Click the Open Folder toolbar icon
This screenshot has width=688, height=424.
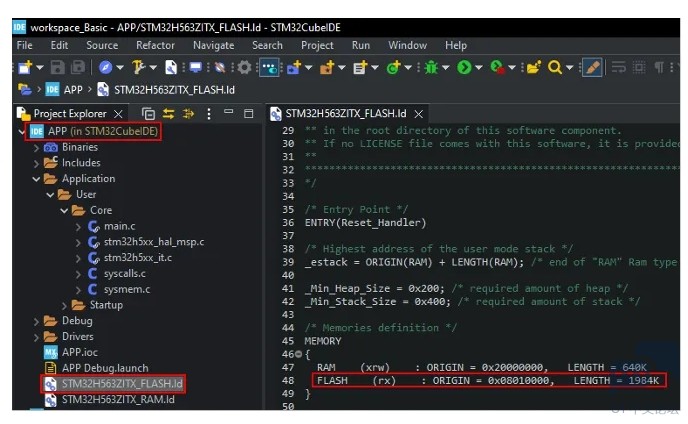tap(534, 67)
